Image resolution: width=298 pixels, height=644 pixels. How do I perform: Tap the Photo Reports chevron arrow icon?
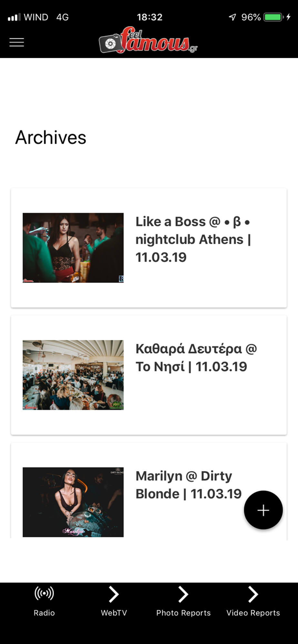(183, 594)
